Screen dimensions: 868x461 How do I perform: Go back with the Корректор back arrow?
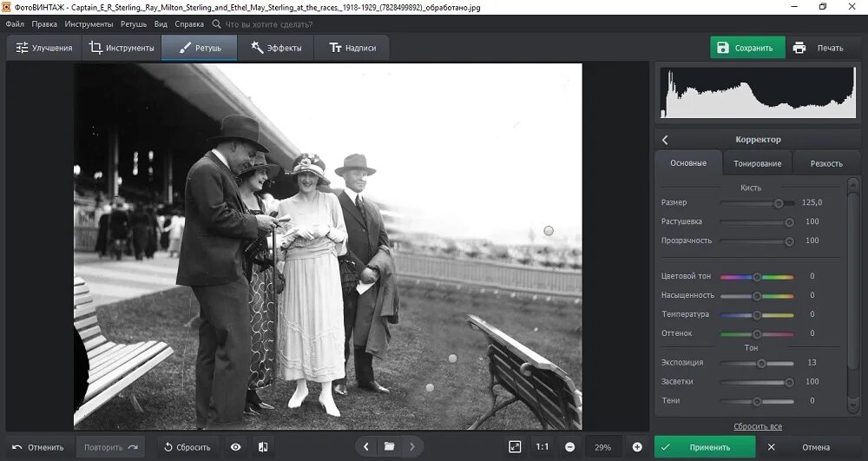pos(665,140)
